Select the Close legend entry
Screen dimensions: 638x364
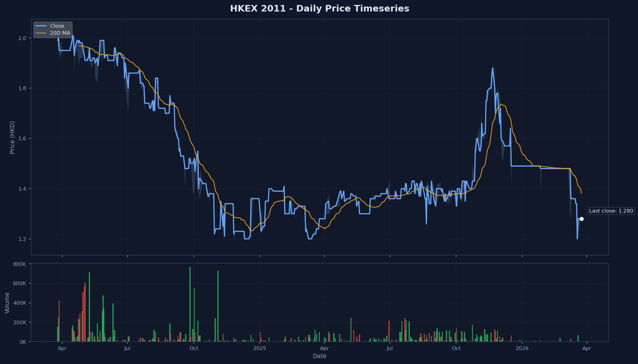pos(53,26)
